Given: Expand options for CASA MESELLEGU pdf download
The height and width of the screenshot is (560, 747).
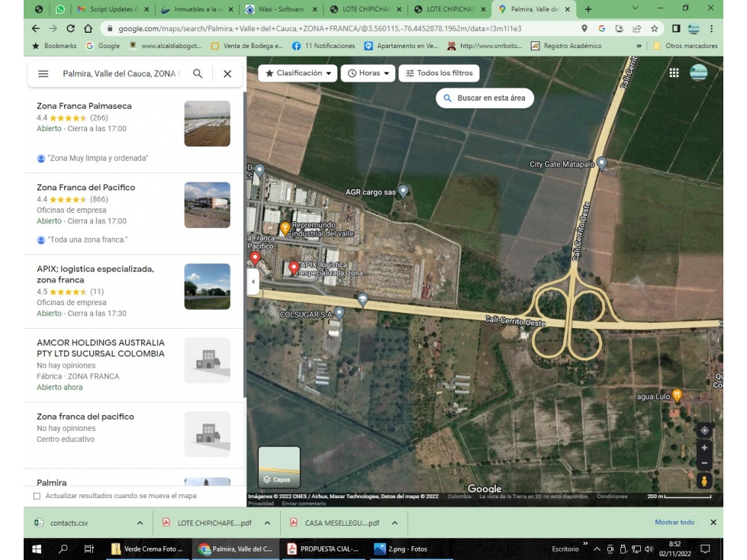Looking at the screenshot, I should tap(395, 523).
